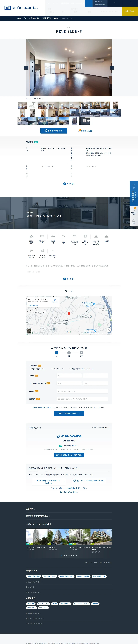Expand feature description with もっと見る
The height and width of the screenshot is (644, 138).
[x=69, y=279]
